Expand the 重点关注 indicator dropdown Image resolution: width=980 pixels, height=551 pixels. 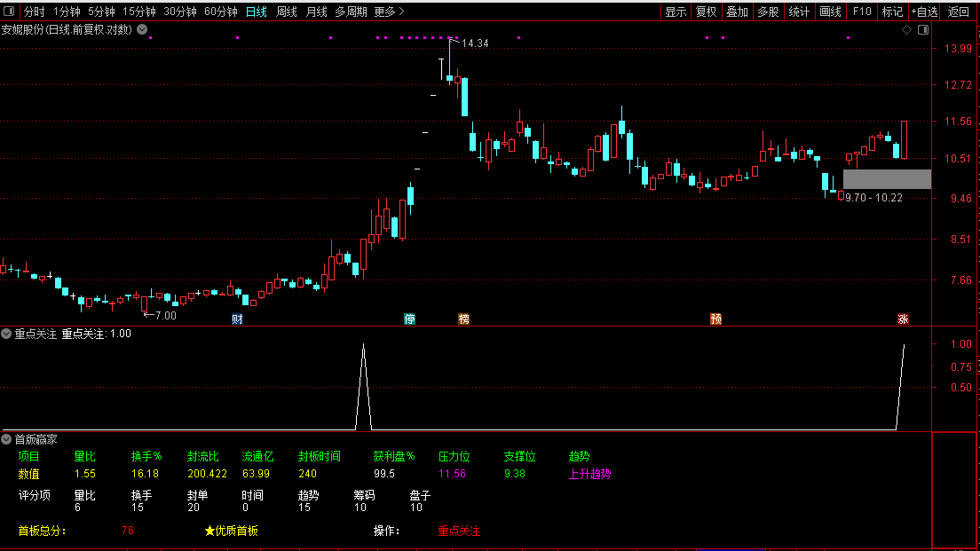pyautogui.click(x=6, y=335)
